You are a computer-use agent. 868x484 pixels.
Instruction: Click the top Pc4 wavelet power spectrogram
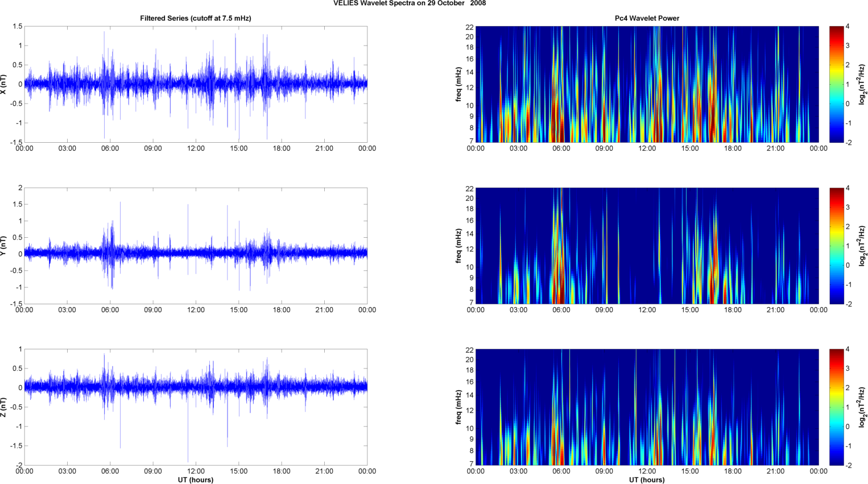point(647,84)
